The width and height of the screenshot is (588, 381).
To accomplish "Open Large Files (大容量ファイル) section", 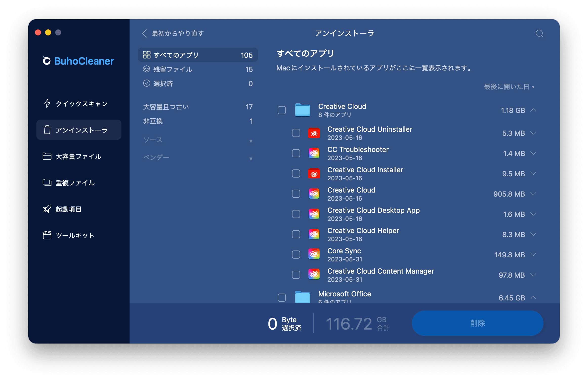I will tap(78, 157).
